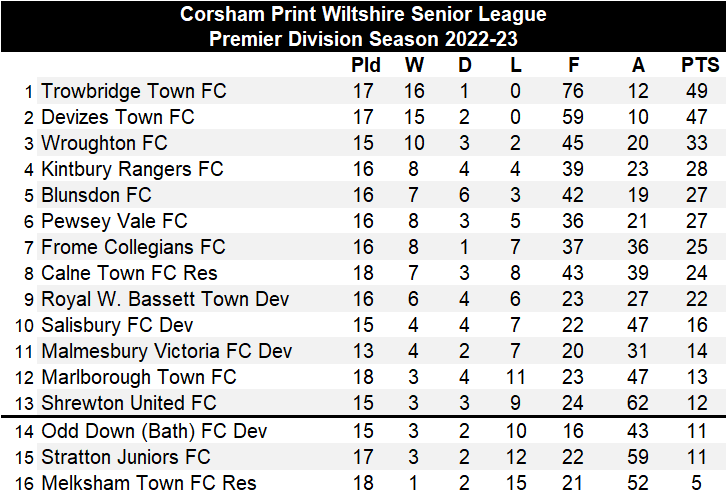Click the Trowbridge Town FC team name
Screen dimensions: 726x496
[133, 91]
